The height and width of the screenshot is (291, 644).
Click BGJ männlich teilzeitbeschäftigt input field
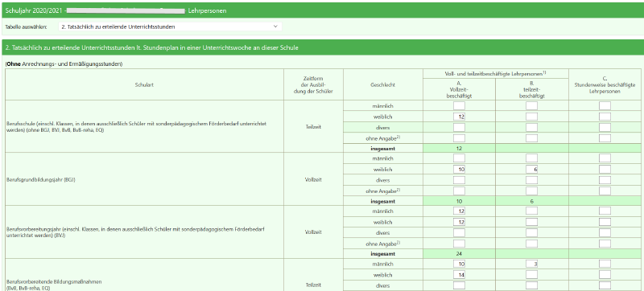(x=532, y=158)
